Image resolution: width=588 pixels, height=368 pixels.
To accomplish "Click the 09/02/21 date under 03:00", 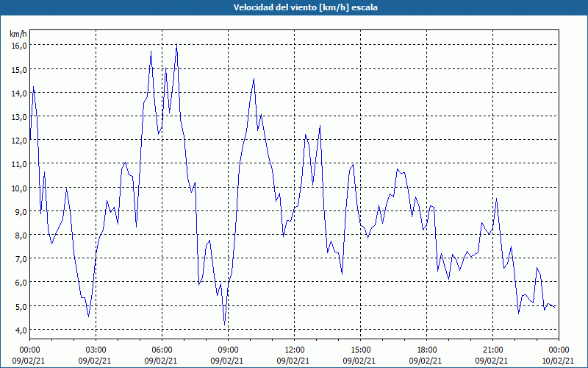I will coord(95,361).
